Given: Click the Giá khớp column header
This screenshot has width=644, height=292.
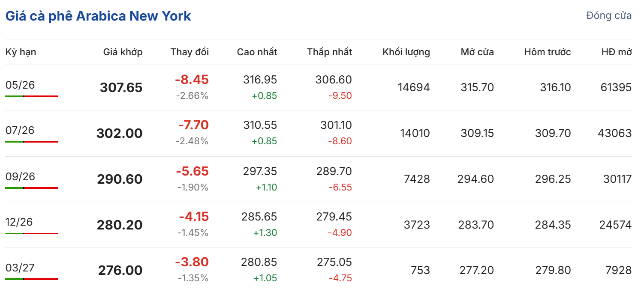Looking at the screenshot, I should tap(123, 52).
